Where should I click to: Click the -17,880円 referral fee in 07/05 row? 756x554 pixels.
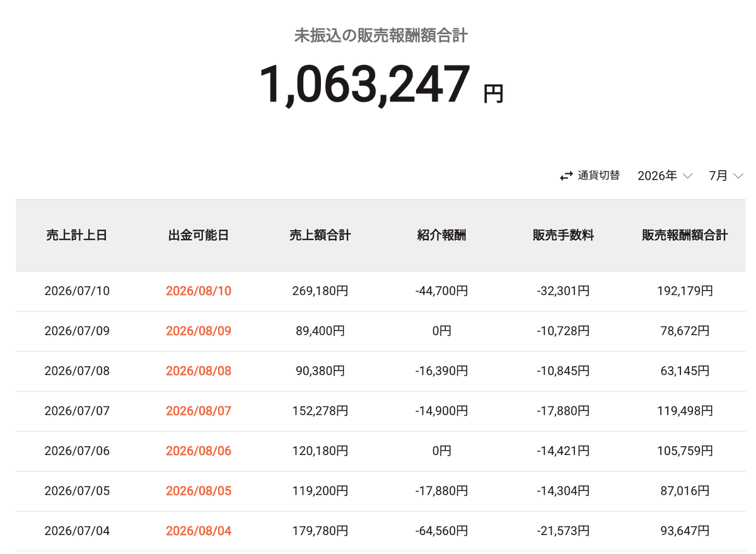[x=441, y=491]
